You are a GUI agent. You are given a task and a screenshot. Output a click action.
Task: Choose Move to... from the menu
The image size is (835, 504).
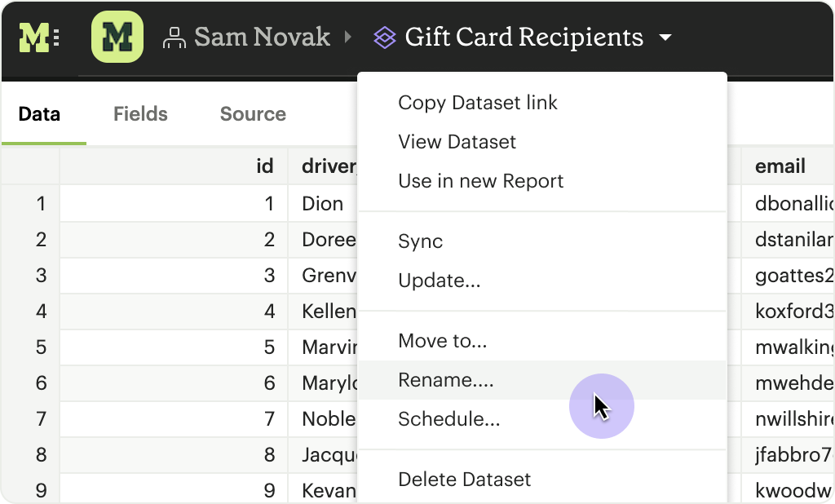(x=442, y=341)
